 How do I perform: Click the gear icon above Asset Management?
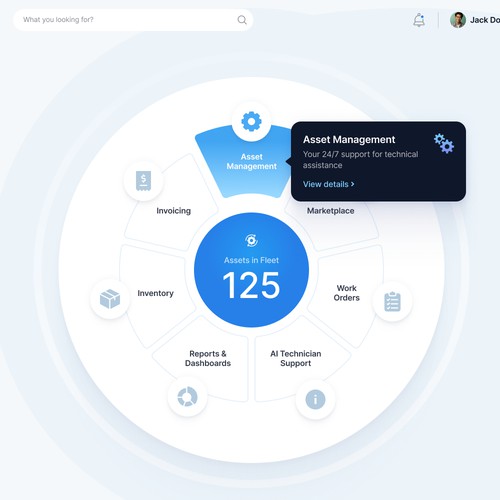pos(251,121)
